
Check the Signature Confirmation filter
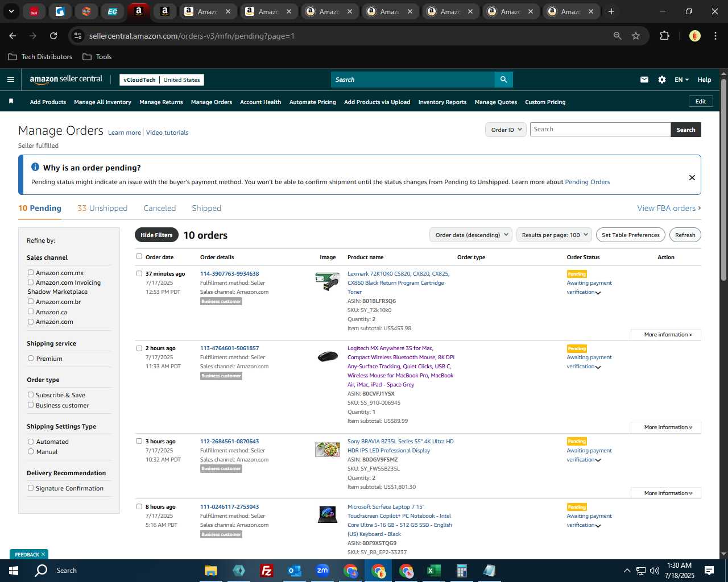tap(31, 488)
